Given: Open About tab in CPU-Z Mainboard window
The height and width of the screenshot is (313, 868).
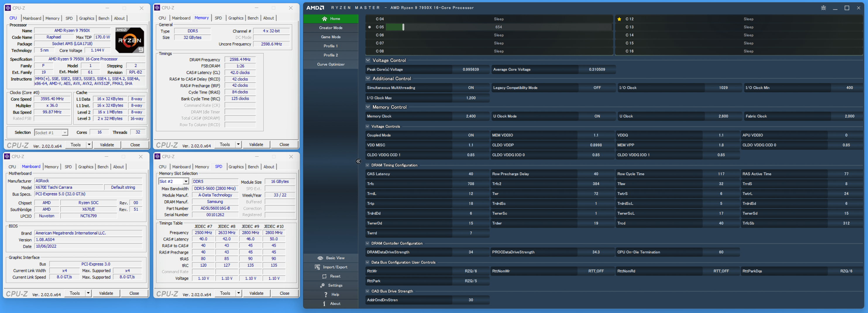Looking at the screenshot, I should pos(118,167).
